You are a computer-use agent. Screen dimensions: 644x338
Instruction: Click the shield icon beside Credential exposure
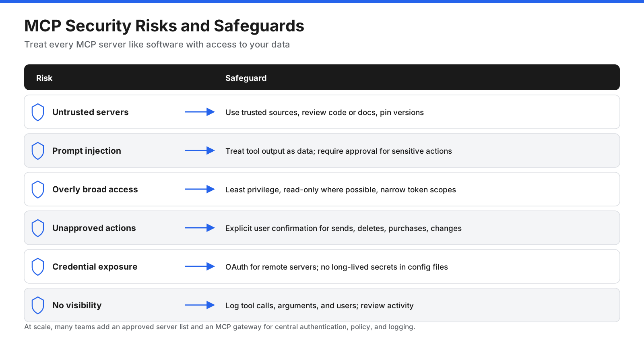tap(38, 267)
